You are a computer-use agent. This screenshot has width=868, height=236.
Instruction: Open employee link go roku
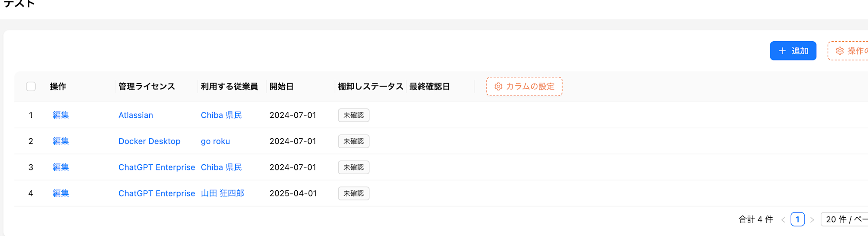(x=215, y=141)
